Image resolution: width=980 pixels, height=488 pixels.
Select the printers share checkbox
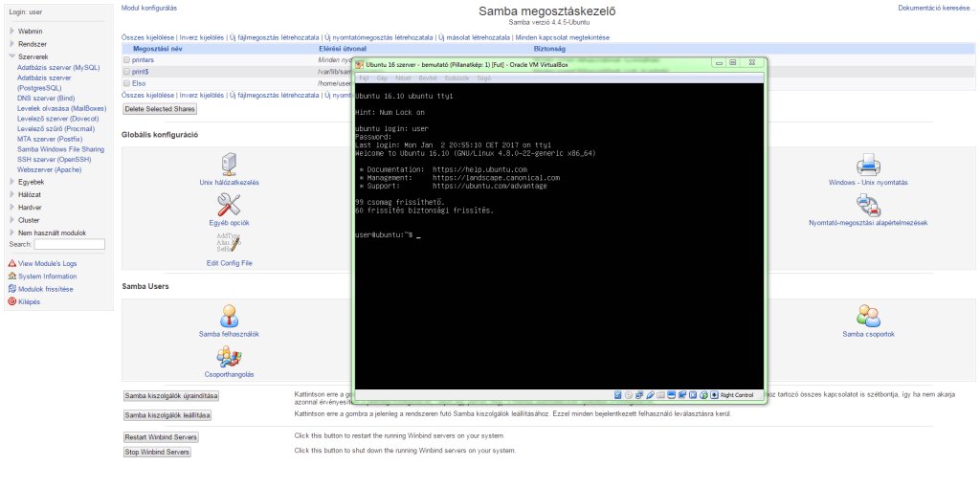click(127, 60)
